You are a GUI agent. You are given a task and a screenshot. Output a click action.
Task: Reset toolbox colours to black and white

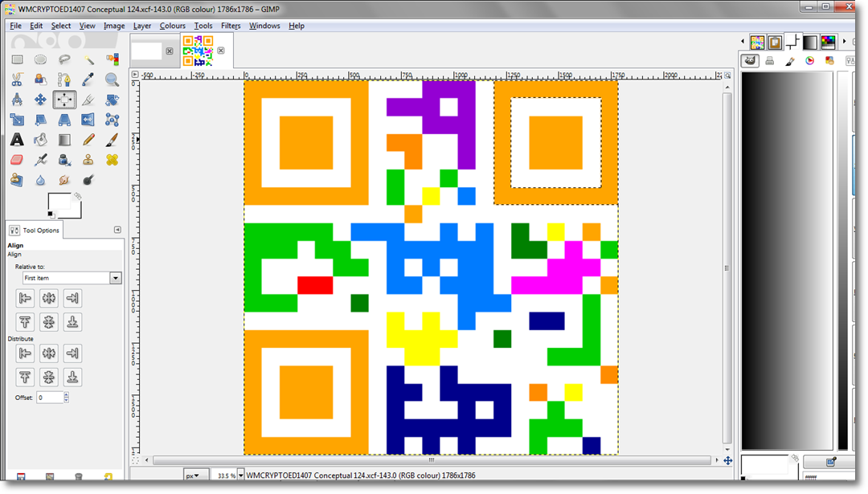coord(51,214)
